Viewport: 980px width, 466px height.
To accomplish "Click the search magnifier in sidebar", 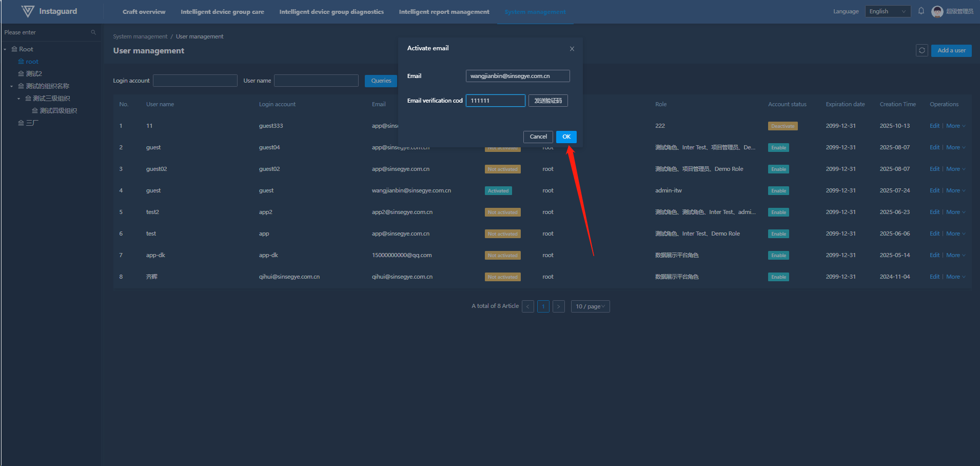I will (93, 32).
